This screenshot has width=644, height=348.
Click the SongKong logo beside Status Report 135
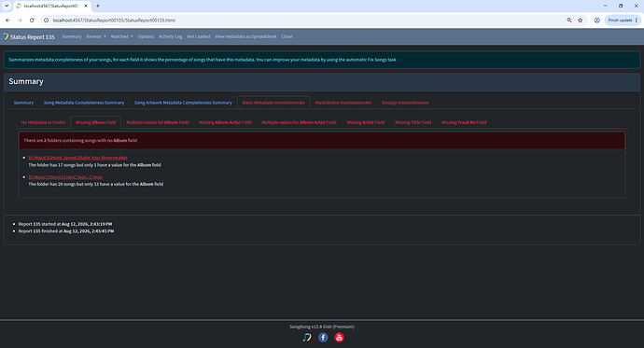click(x=5, y=36)
